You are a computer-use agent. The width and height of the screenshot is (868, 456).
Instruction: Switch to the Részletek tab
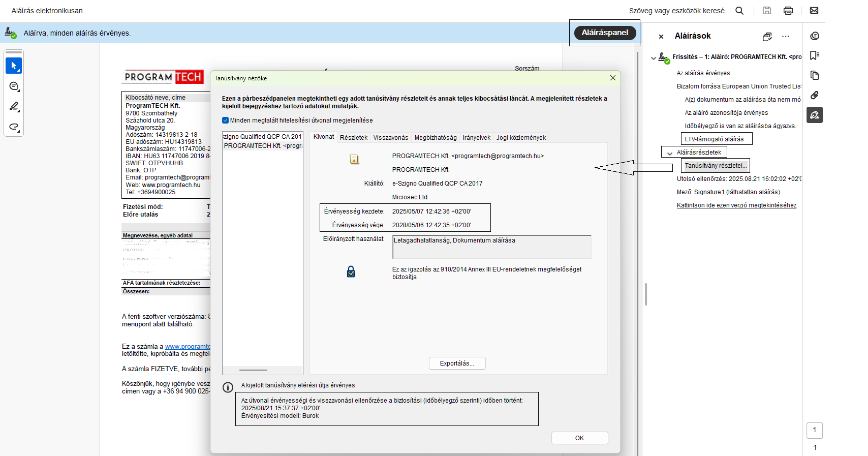(354, 138)
